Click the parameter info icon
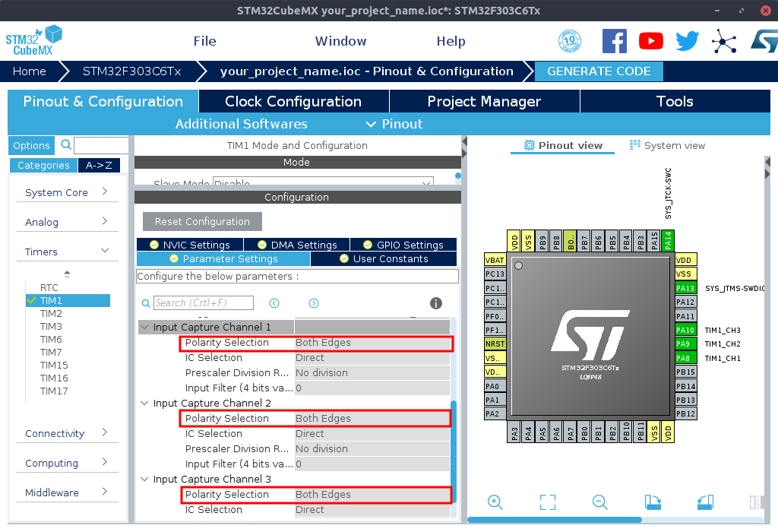 tap(436, 303)
